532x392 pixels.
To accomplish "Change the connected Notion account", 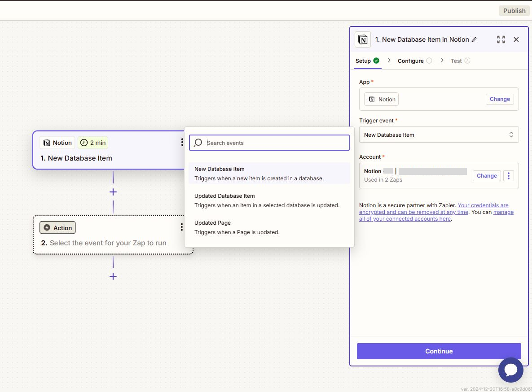I will pos(487,176).
